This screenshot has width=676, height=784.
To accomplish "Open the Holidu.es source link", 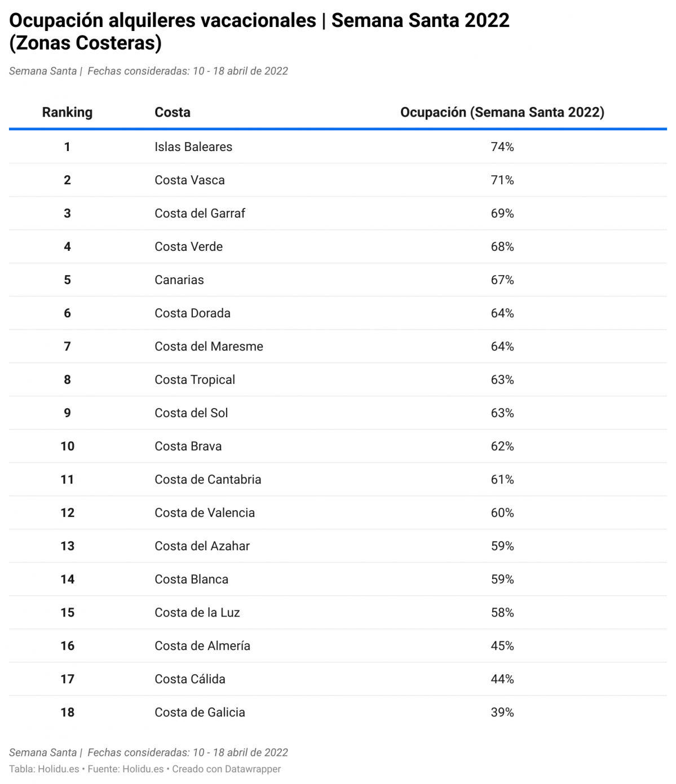I will point(143,769).
